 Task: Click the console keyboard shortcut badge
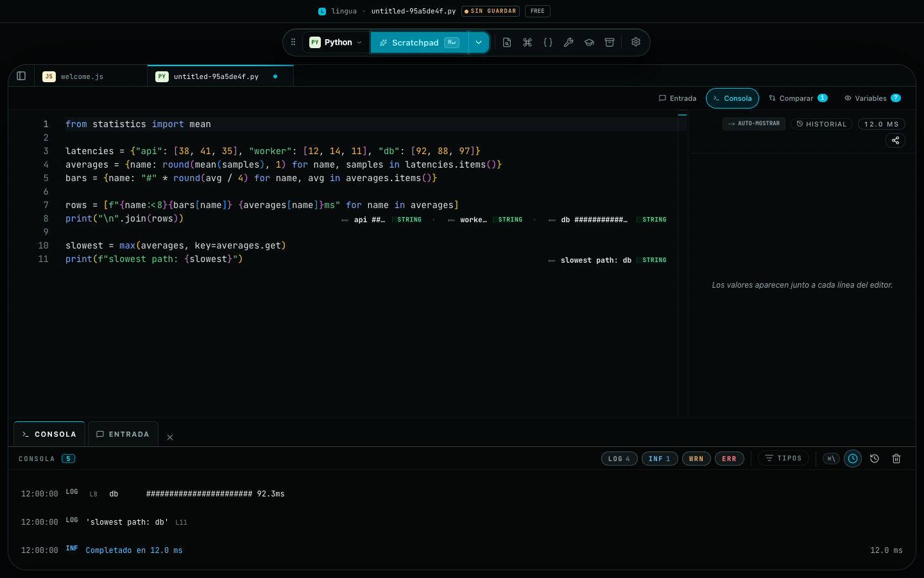pyautogui.click(x=831, y=459)
